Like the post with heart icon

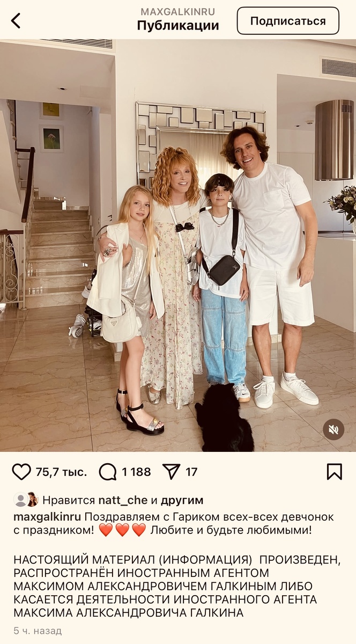click(21, 472)
